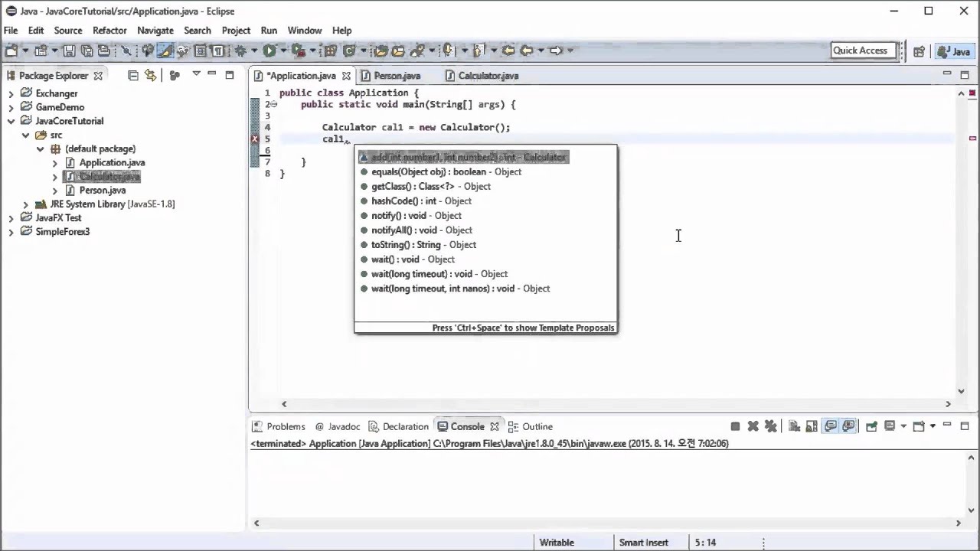Screen dimensions: 980x551
Task: Click the error marker on line 5
Action: [255, 139]
